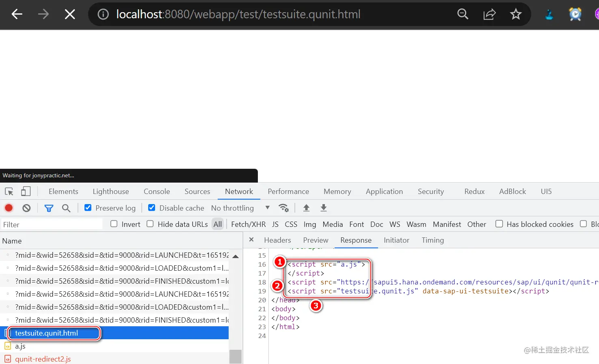Show the Response tab
This screenshot has width=599, height=364.
point(356,240)
